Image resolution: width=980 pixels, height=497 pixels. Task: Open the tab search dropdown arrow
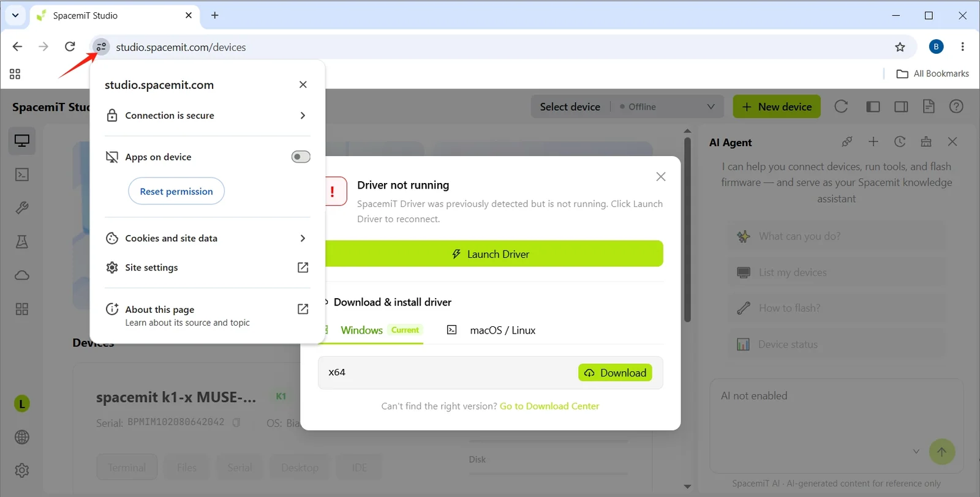(x=15, y=15)
